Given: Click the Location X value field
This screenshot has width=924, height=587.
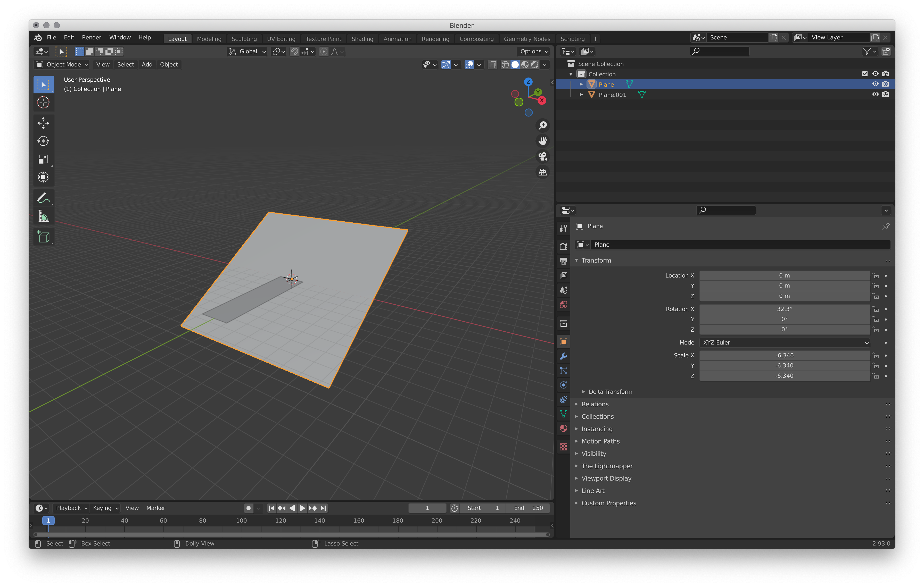Looking at the screenshot, I should (784, 275).
